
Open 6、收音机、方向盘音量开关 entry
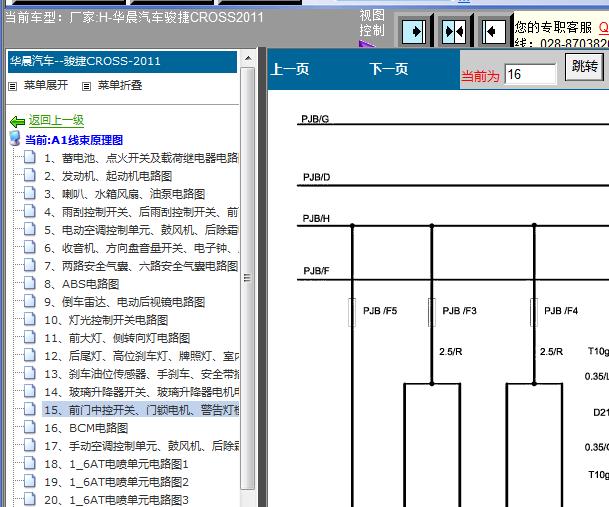[141, 248]
